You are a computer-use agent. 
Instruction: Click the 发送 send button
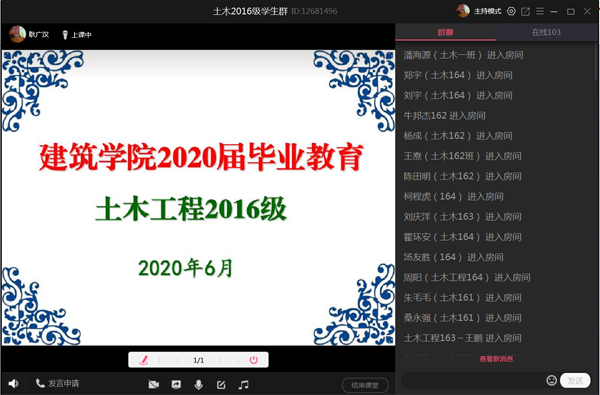[575, 380]
